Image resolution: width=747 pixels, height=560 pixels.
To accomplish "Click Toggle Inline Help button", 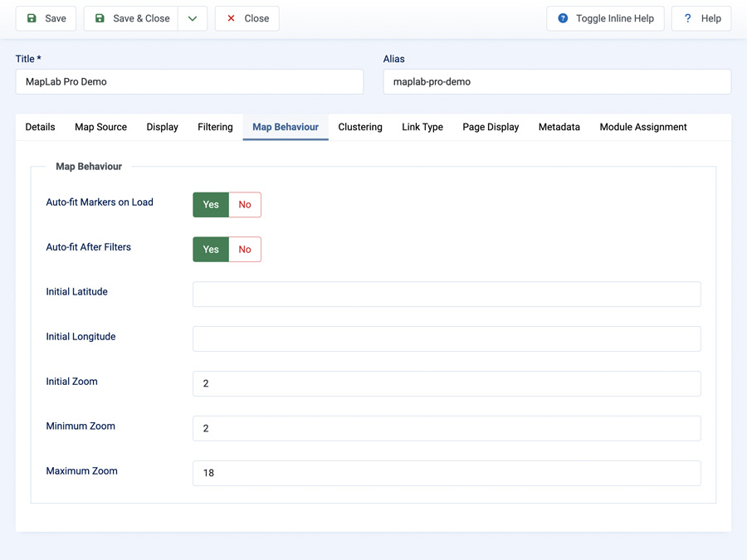I will coord(605,18).
